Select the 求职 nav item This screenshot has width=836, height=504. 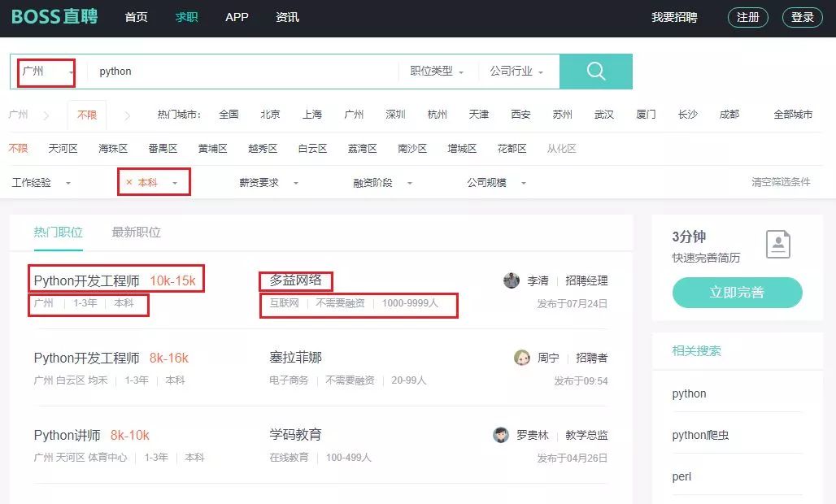click(186, 17)
